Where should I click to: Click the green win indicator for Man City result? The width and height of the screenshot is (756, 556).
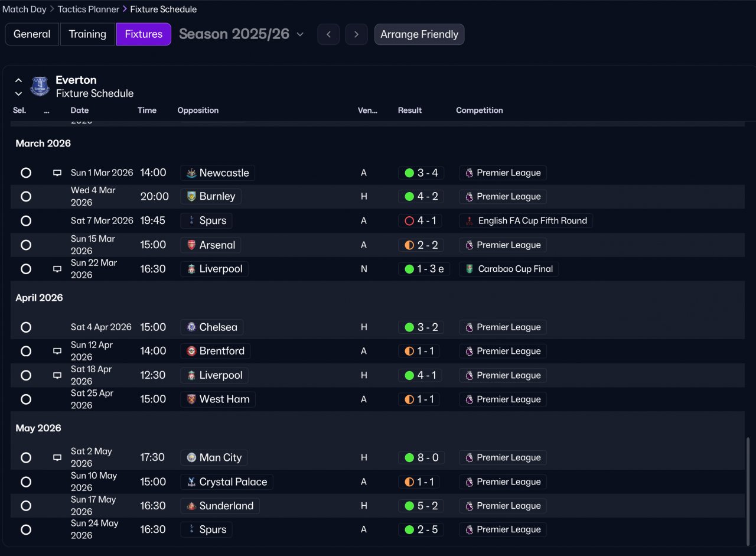pos(409,458)
